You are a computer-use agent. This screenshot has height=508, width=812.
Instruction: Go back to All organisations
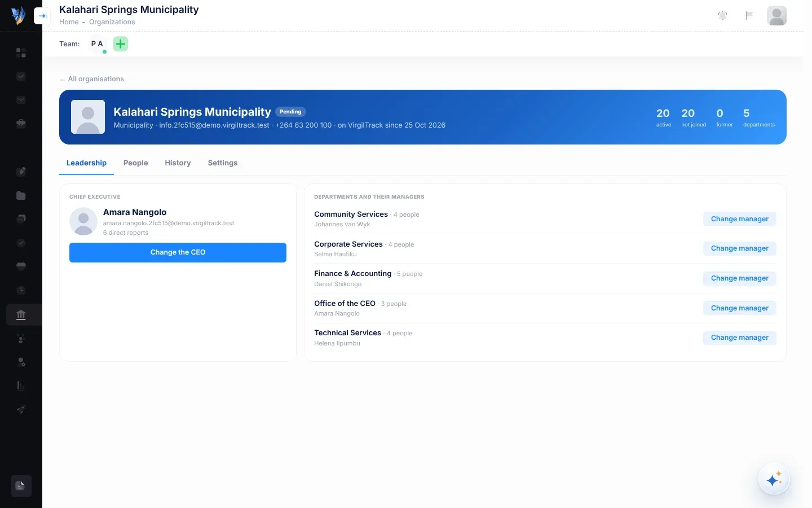(x=92, y=79)
